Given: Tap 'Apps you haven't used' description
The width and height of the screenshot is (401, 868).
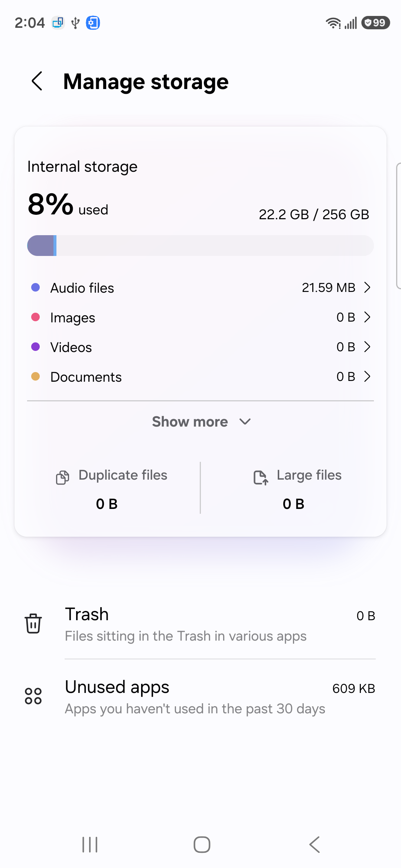Looking at the screenshot, I should coord(195,709).
